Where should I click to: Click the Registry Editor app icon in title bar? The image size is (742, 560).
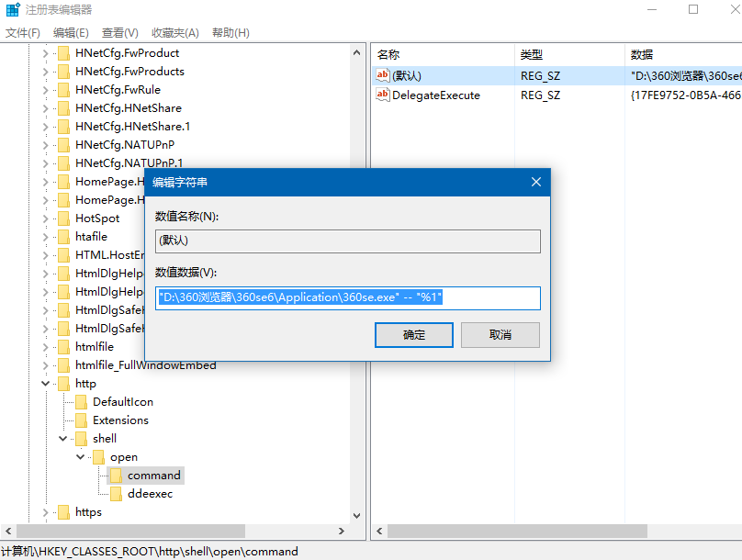13,9
